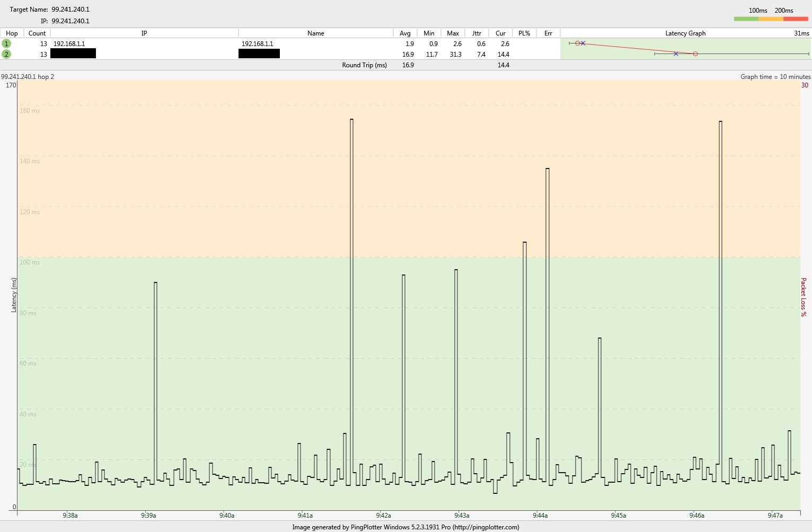The image size is (812, 532).
Task: Click hop 1 Cur value 2.6
Action: click(505, 44)
